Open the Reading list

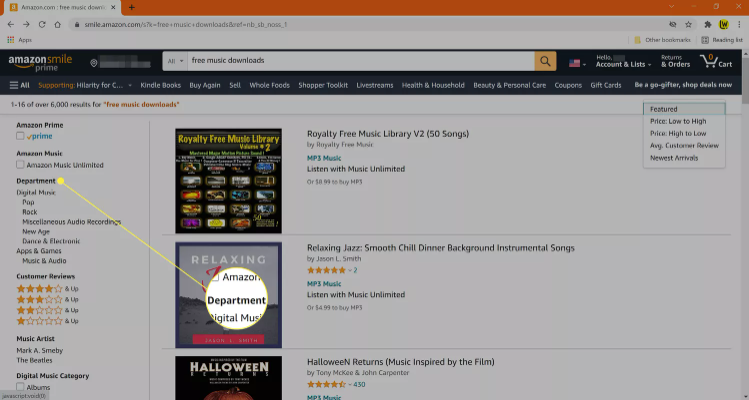pyautogui.click(x=722, y=40)
